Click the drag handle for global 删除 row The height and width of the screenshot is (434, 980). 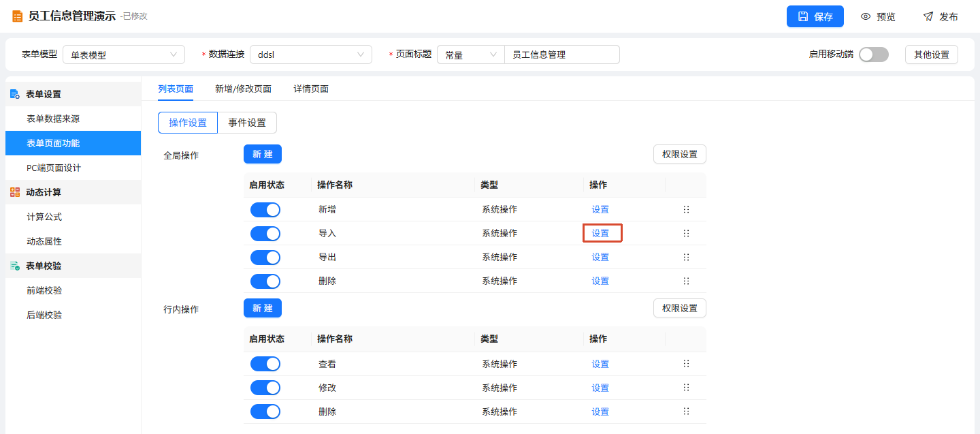pyautogui.click(x=686, y=281)
